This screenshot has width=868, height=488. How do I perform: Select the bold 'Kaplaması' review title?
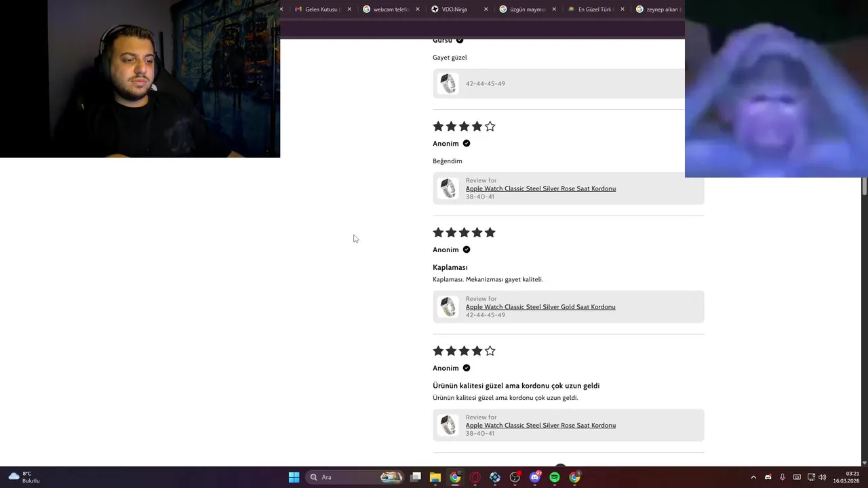pyautogui.click(x=450, y=268)
